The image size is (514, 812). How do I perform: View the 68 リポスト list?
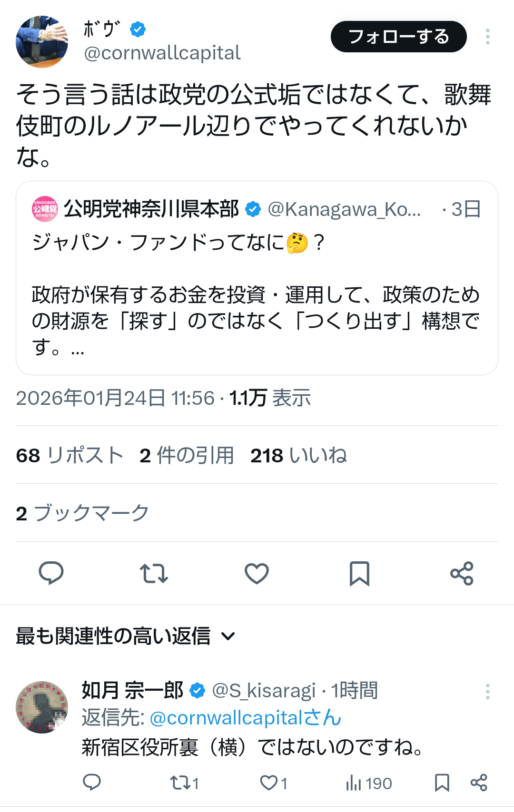coord(69,455)
